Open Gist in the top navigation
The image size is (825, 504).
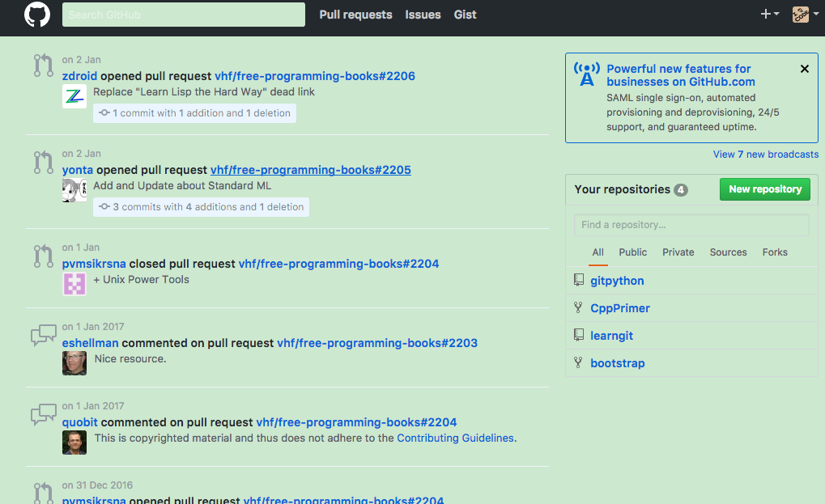coord(465,15)
